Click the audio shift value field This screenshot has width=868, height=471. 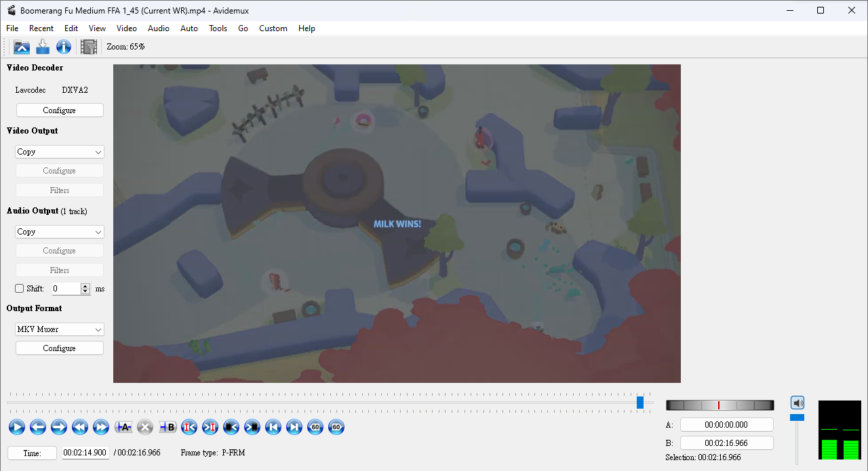[x=66, y=289]
